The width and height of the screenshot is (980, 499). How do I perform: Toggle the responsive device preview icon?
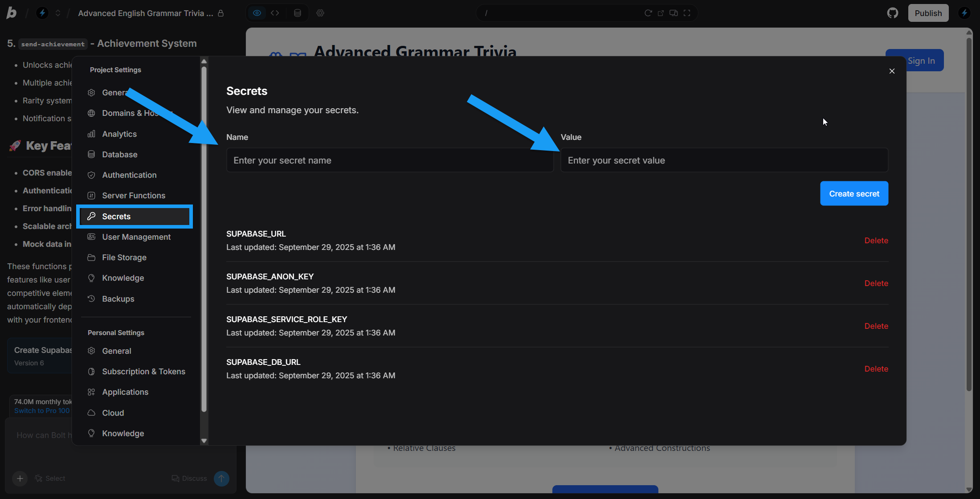[674, 13]
